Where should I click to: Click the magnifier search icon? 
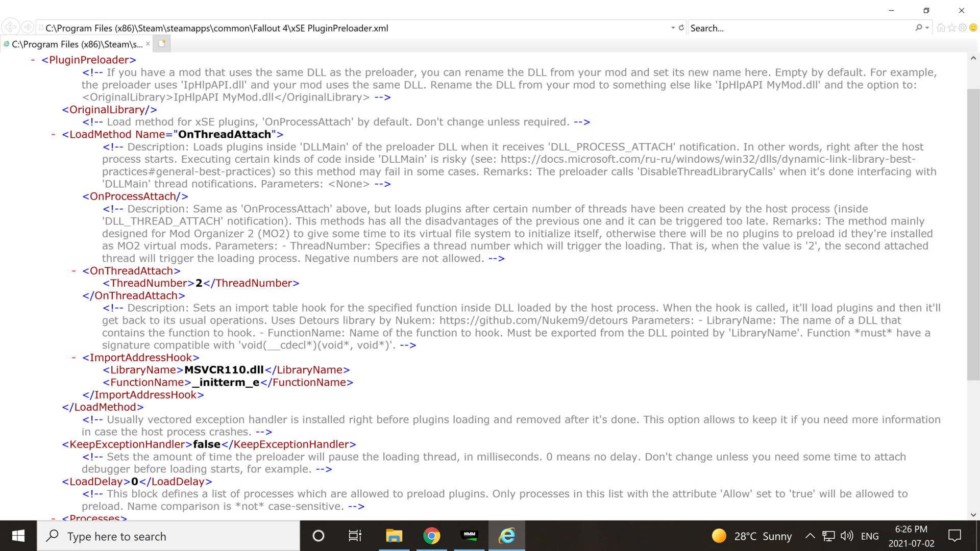coord(919,28)
